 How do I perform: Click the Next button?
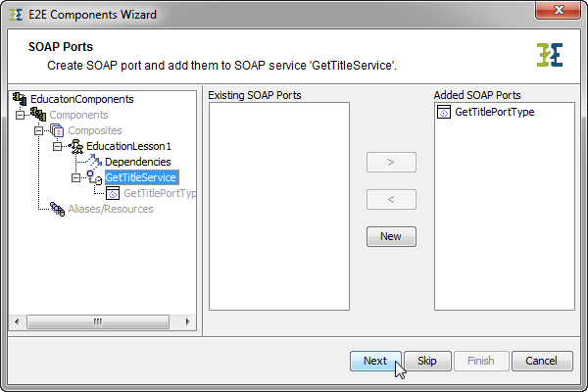(374, 361)
